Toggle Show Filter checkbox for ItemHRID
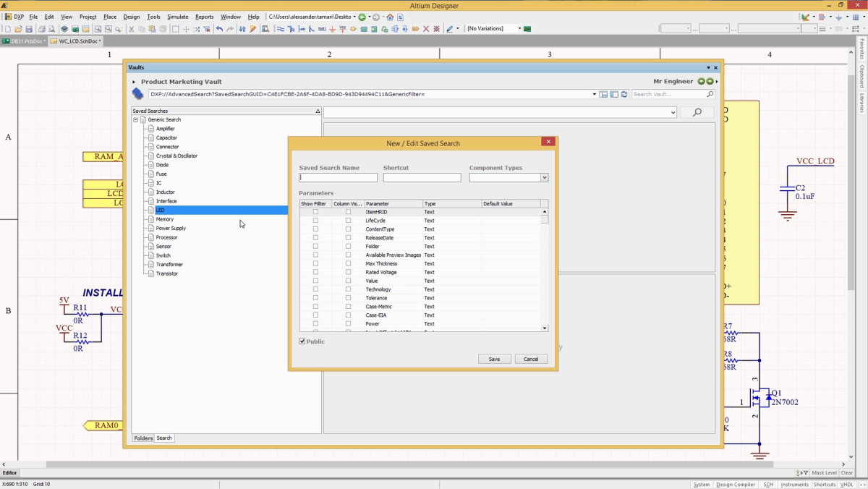This screenshot has height=489, width=868. (x=315, y=212)
